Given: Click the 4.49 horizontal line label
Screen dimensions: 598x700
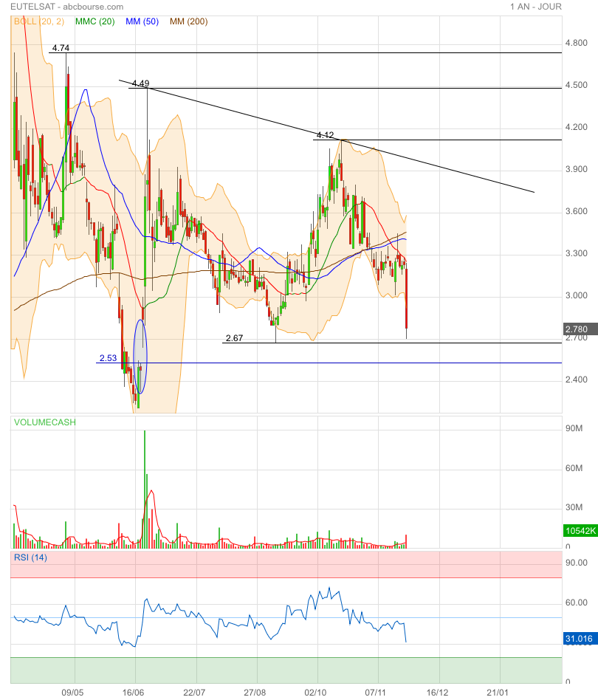Looking at the screenshot, I should click(x=140, y=83).
